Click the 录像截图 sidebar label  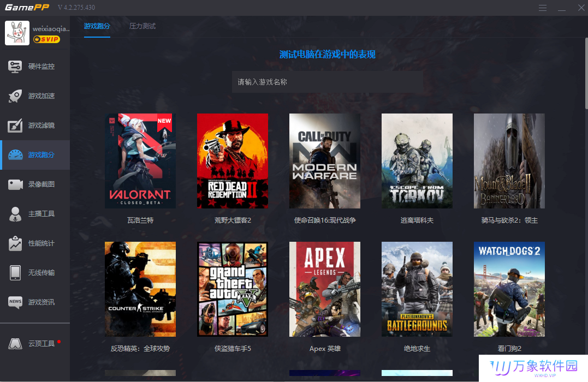[41, 184]
